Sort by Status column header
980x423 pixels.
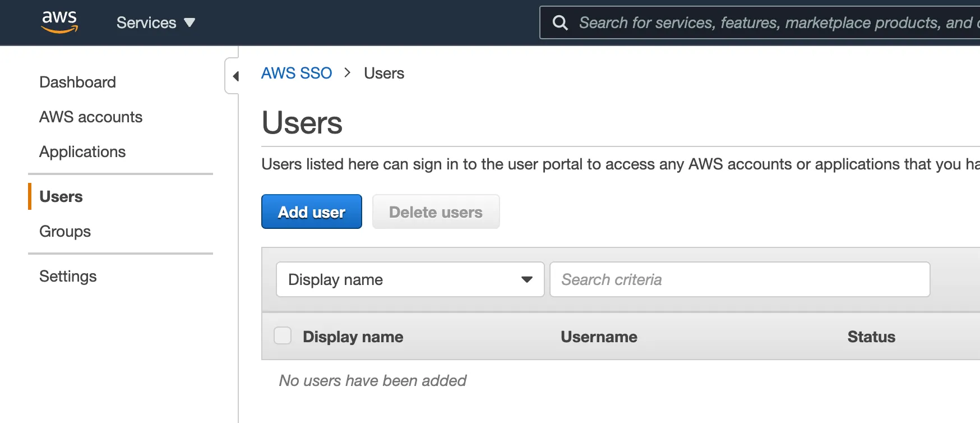click(871, 337)
